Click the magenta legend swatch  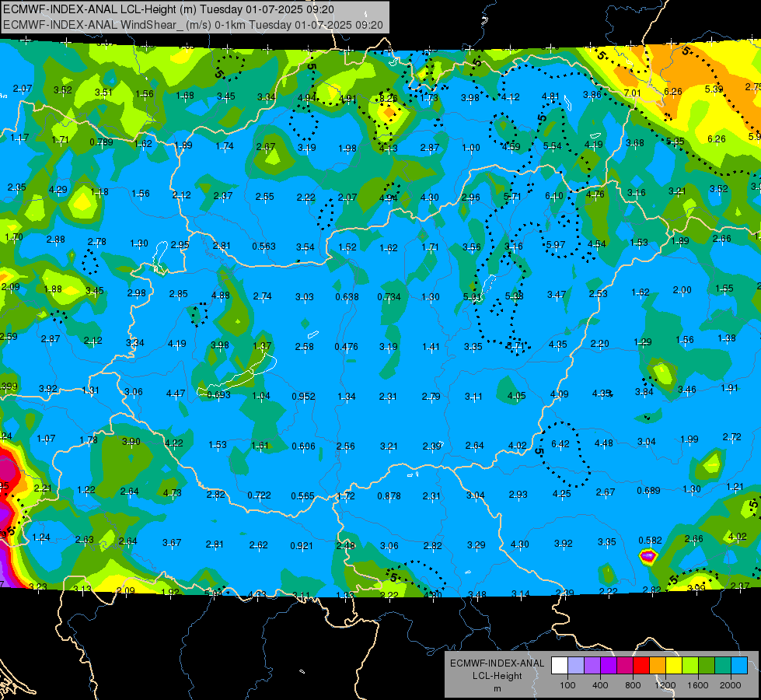click(x=625, y=666)
